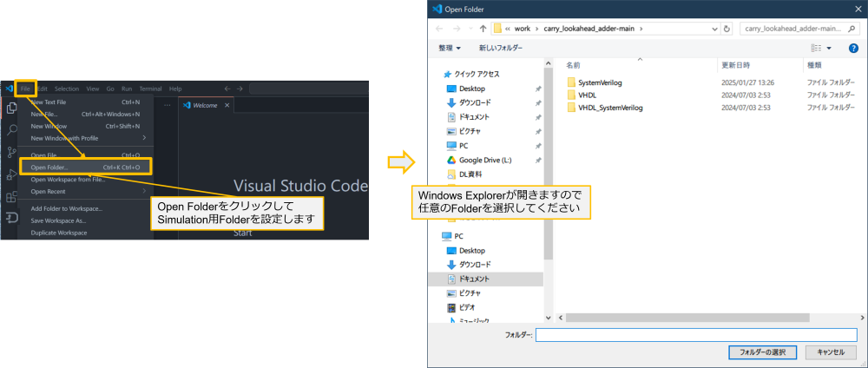Screen dimensions: 868x368
Task: Click the view layout icon in dialog toolbar
Action: click(x=816, y=48)
